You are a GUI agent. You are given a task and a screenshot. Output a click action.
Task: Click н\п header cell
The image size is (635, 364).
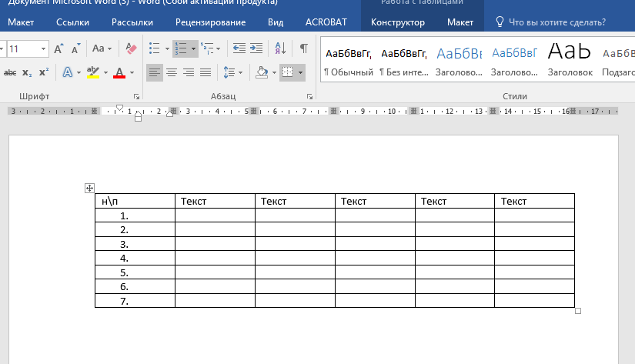(135, 201)
